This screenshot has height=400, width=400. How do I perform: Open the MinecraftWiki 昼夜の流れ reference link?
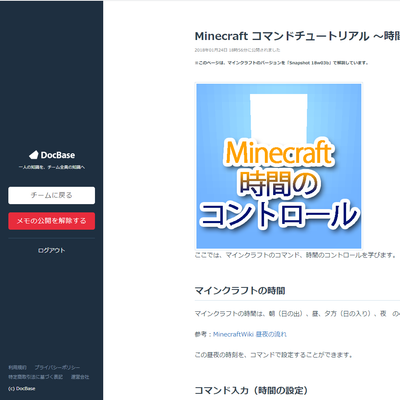[250, 334]
